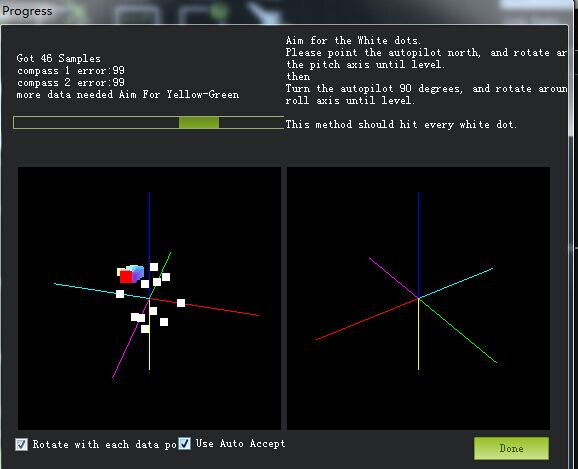Click the Progress window title

click(27, 11)
